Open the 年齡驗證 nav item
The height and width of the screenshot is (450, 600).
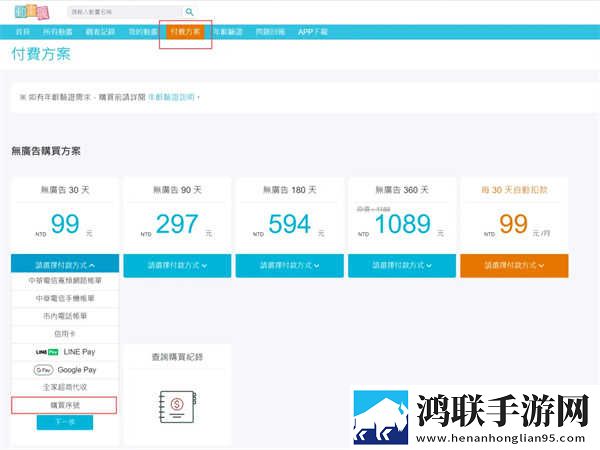228,32
